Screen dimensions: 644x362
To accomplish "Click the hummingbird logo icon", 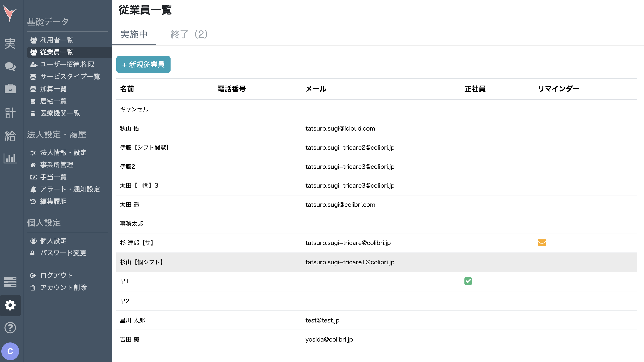I will [x=10, y=14].
